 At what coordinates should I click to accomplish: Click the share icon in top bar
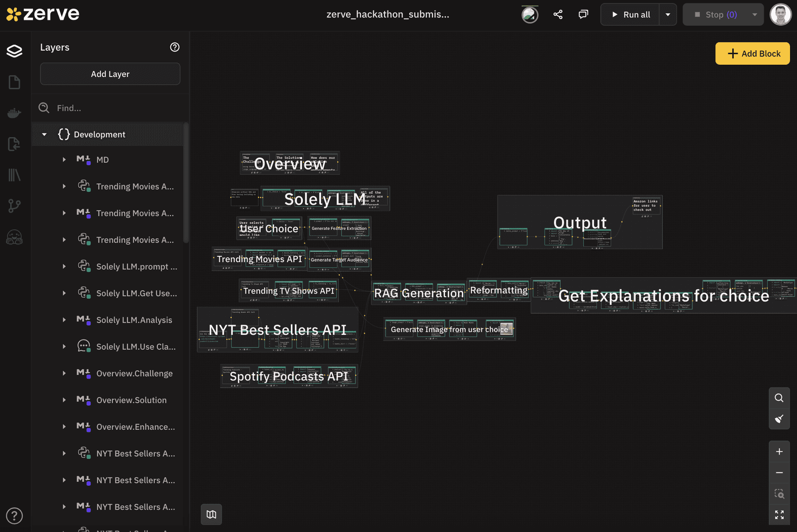pyautogui.click(x=558, y=14)
